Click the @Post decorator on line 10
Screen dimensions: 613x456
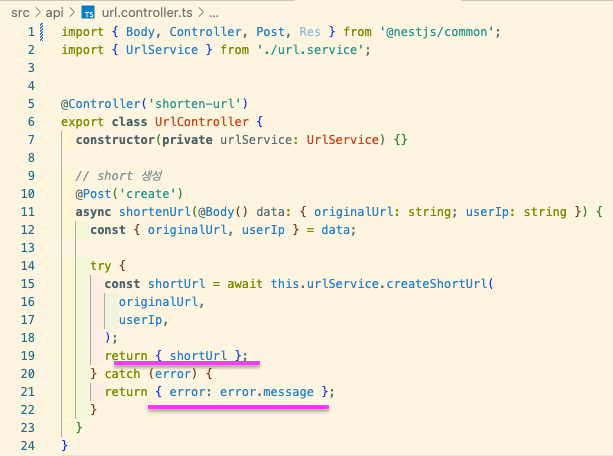click(x=93, y=194)
